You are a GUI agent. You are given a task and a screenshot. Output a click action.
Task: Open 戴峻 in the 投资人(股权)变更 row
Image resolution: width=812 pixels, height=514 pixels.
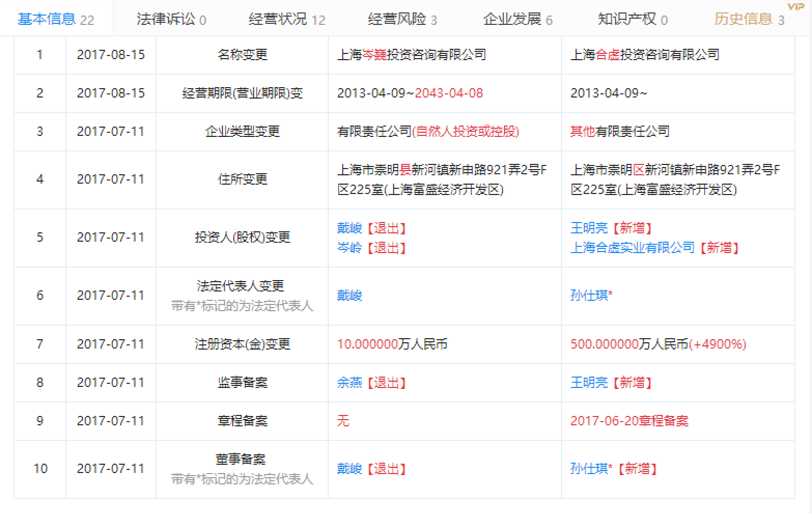tap(349, 228)
